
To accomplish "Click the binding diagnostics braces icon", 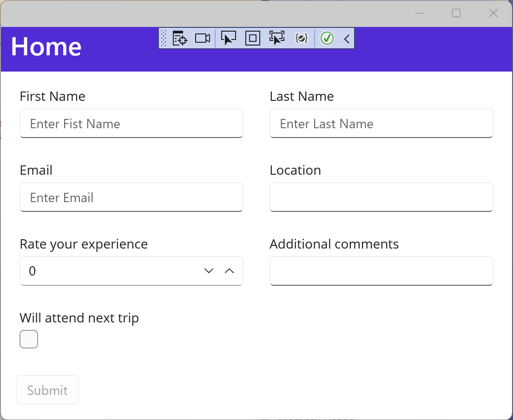I will (301, 38).
